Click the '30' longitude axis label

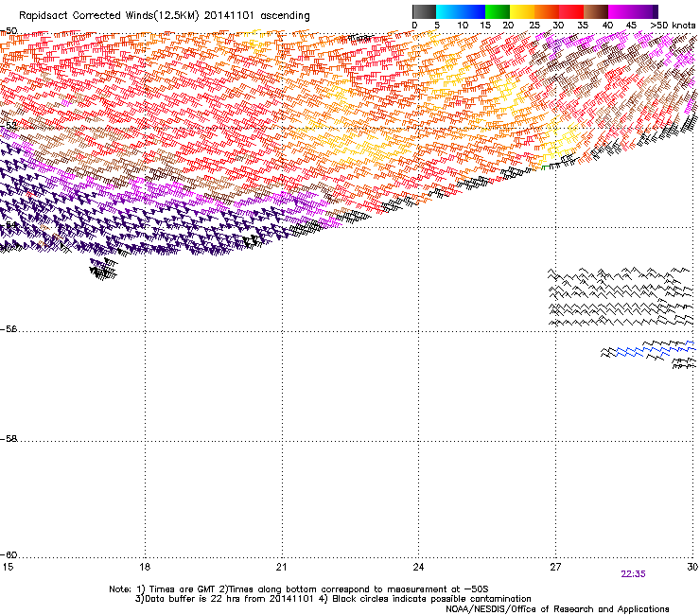[692, 567]
